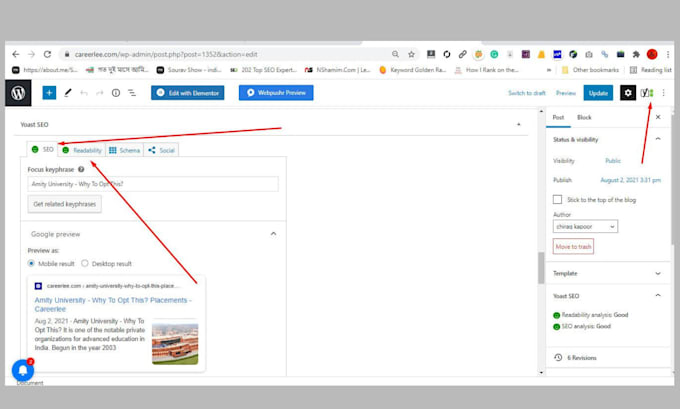This screenshot has width=680, height=409.
Task: Expand the Template panel
Action: click(x=658, y=273)
